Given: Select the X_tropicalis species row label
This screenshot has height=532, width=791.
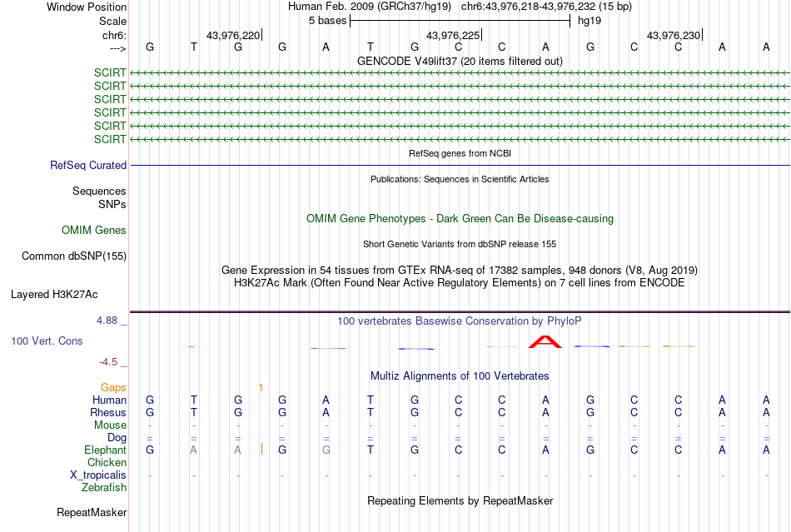Looking at the screenshot, I should coord(98,475).
